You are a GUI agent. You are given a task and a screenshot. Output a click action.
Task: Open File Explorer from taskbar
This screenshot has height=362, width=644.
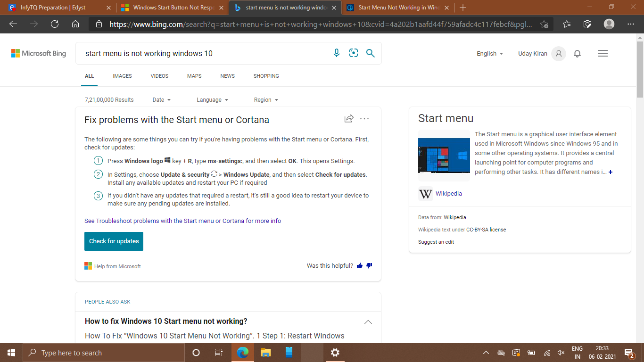pos(266,353)
